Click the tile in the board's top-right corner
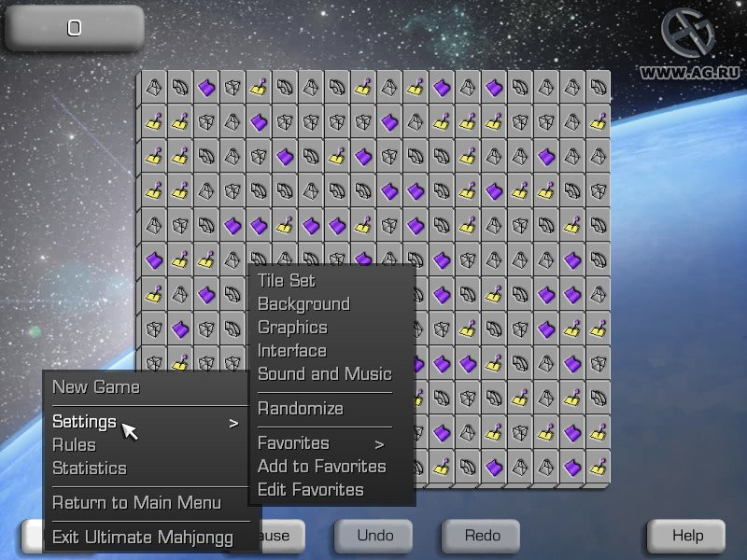The width and height of the screenshot is (747, 560). [x=599, y=87]
